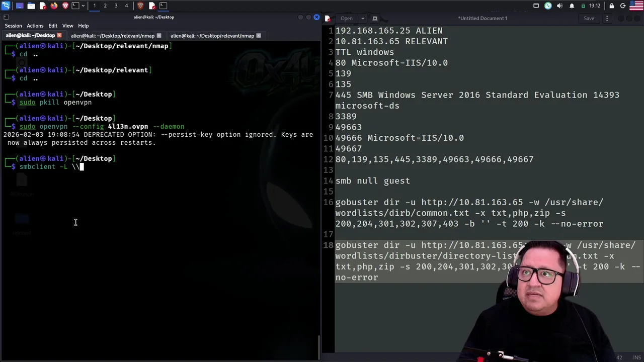Image resolution: width=644 pixels, height=362 pixels.
Task: Open the terminal launcher in the panel
Action: click(75, 6)
